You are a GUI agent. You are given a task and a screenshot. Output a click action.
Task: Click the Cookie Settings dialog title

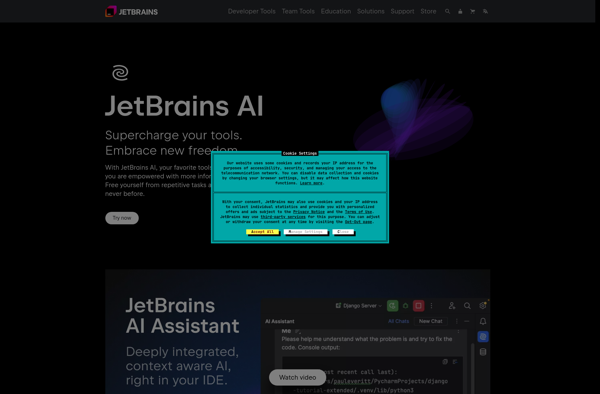[300, 153]
